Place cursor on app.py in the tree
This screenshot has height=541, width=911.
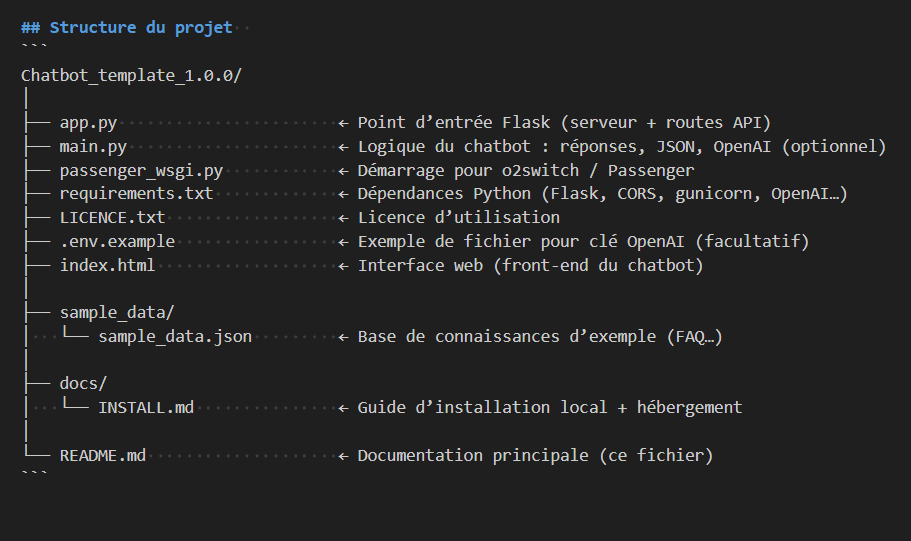(89, 123)
